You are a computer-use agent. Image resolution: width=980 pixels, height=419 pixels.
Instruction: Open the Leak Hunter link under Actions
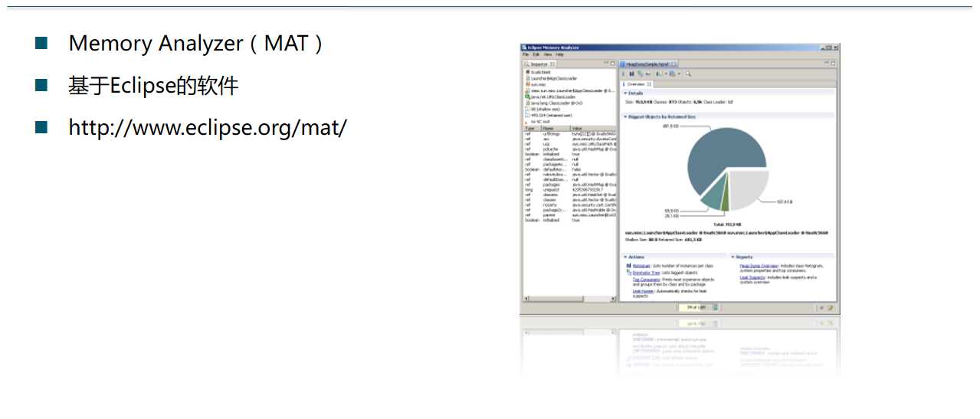point(643,291)
